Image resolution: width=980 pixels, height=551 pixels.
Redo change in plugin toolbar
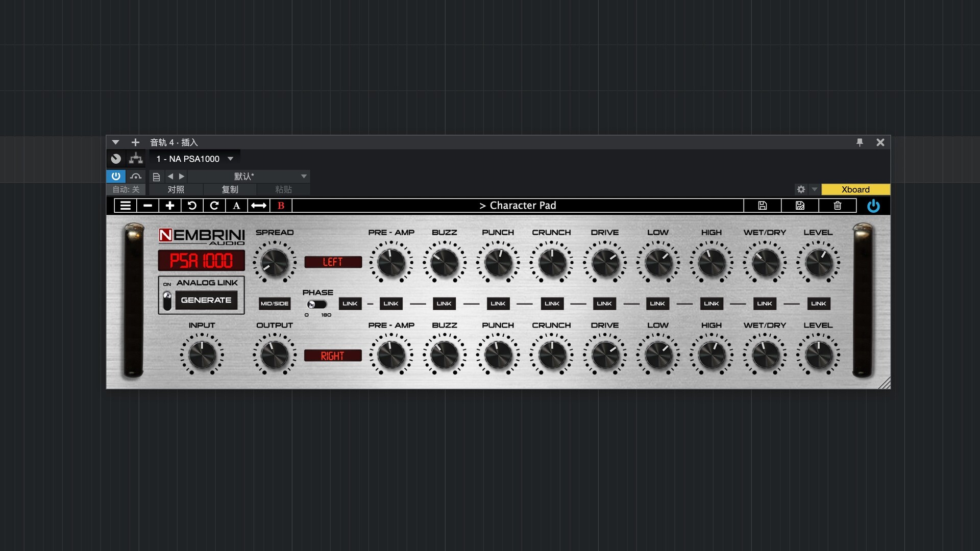point(214,206)
